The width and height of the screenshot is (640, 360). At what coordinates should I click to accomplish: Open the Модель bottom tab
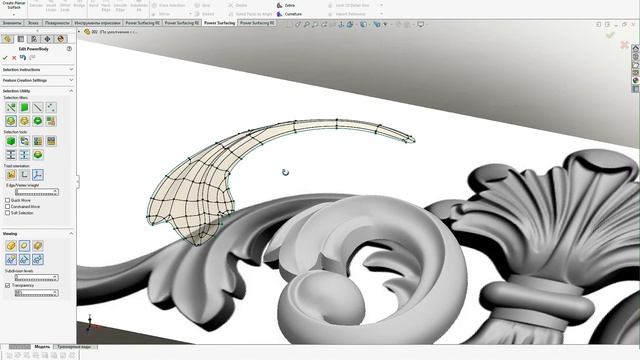tap(42, 347)
